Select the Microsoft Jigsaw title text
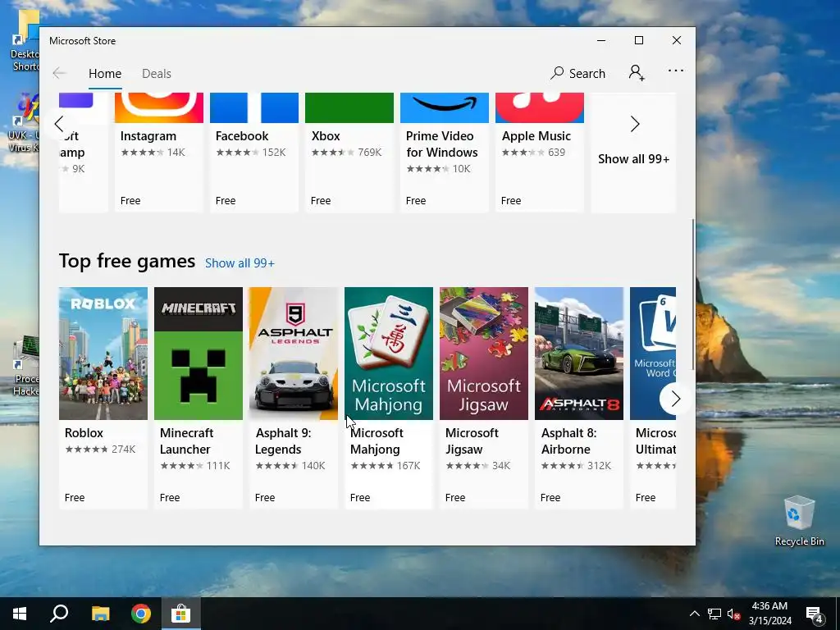The height and width of the screenshot is (630, 840). coord(472,441)
